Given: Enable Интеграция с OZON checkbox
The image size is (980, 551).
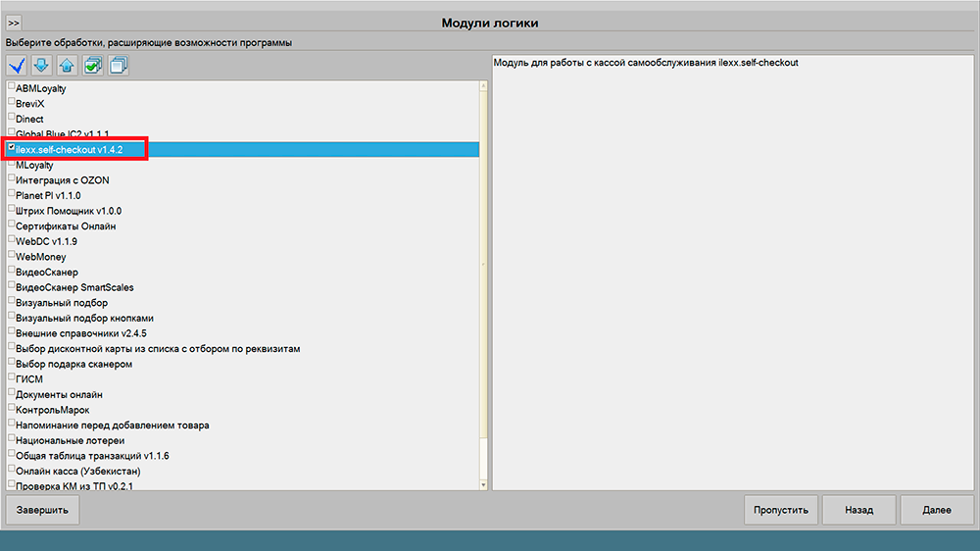Looking at the screenshot, I should click(x=11, y=178).
